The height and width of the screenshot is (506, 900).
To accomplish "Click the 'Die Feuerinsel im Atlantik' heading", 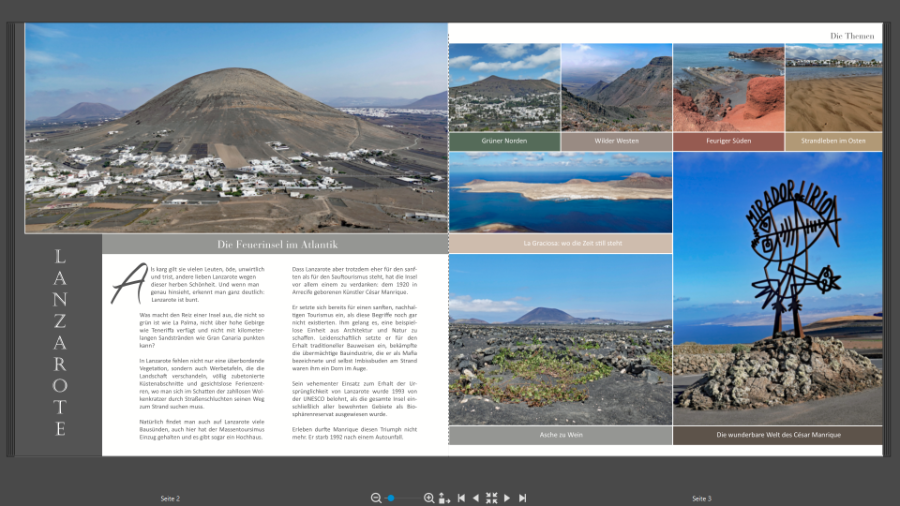I will pyautogui.click(x=277, y=244).
